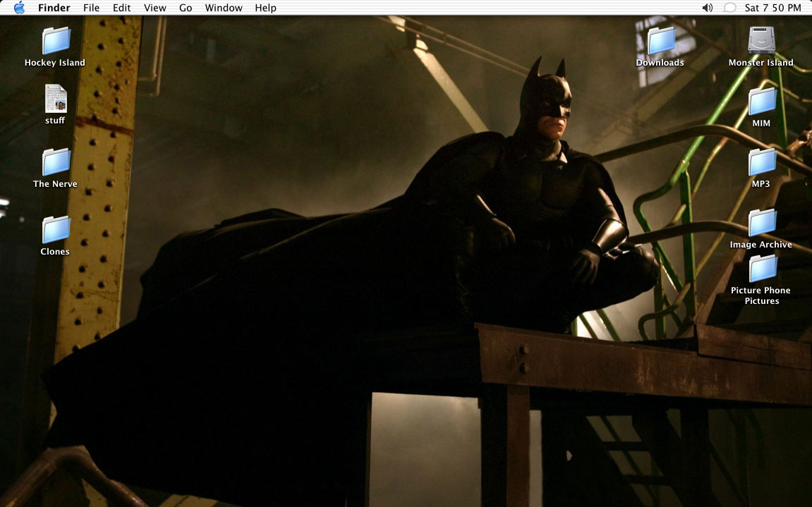Click the Sat 7:50 PM clock

[772, 8]
